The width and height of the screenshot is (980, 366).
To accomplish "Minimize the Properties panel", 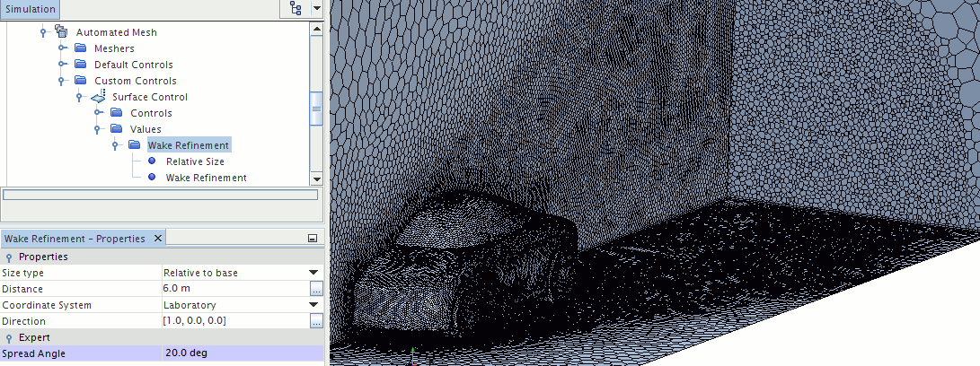I will [x=313, y=239].
